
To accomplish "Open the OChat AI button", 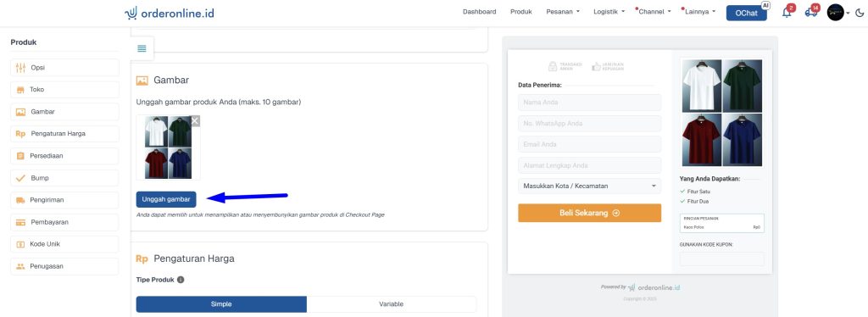I will [746, 13].
